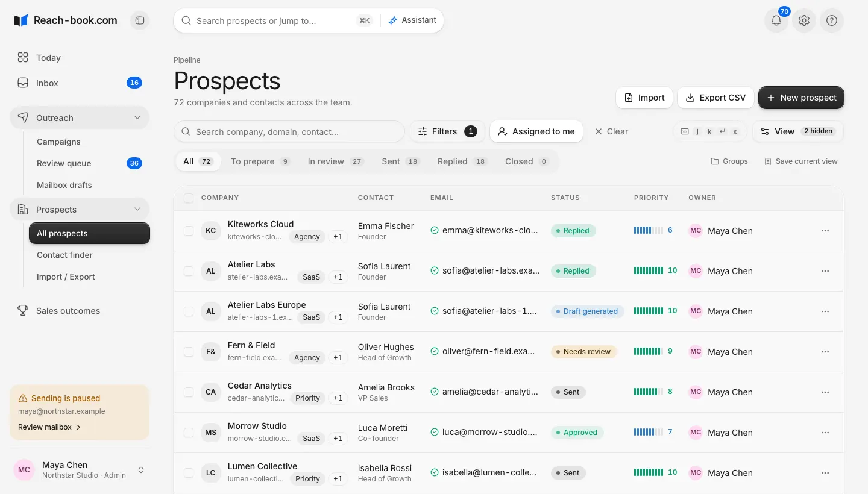The width and height of the screenshot is (868, 494).
Task: Expand +1 tags for Kiteworks Cloud
Action: (338, 237)
